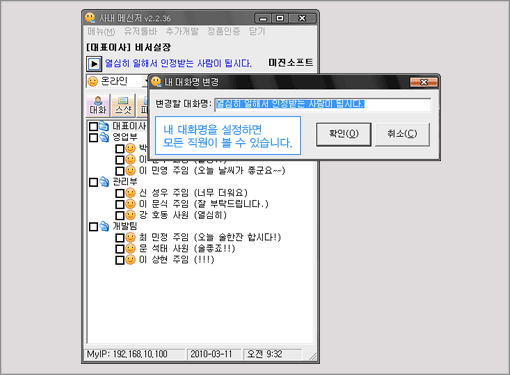The image size is (510, 375).
Task: Check the 개발팀 group checkbox
Action: click(x=93, y=227)
